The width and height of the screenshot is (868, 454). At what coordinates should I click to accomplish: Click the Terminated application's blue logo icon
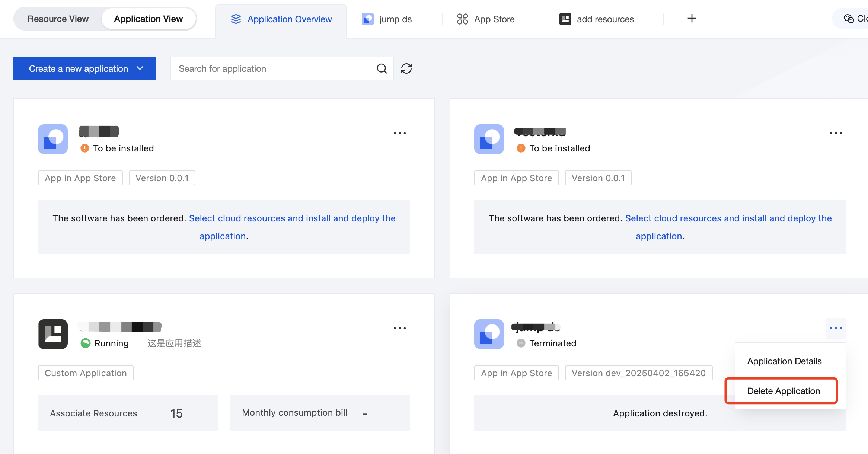click(x=489, y=334)
